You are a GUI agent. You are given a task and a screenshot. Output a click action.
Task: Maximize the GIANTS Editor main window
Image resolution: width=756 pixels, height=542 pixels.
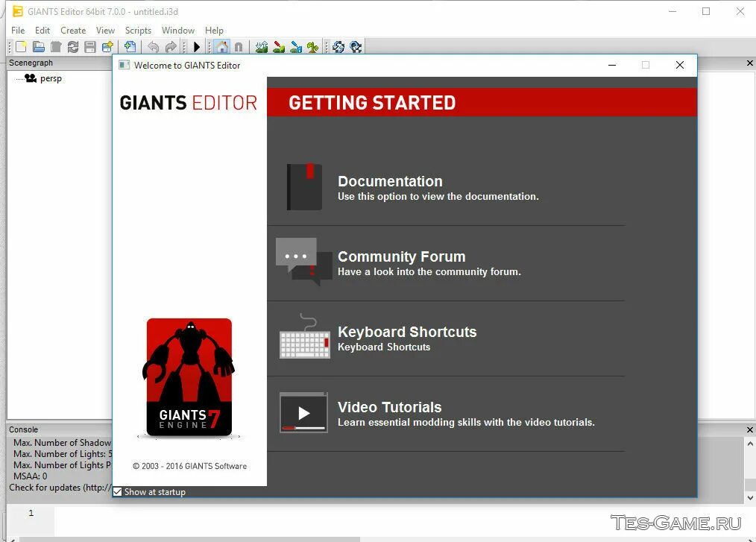click(x=706, y=11)
